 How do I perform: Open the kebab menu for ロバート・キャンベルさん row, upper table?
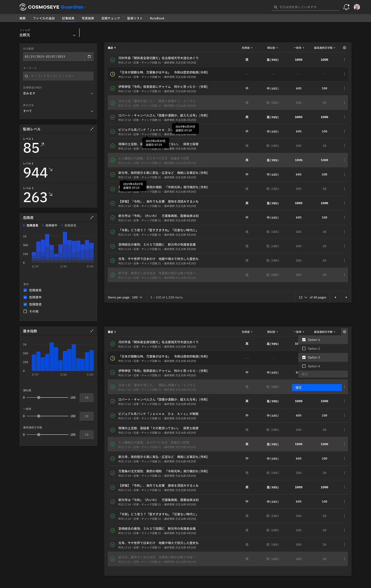(344, 117)
